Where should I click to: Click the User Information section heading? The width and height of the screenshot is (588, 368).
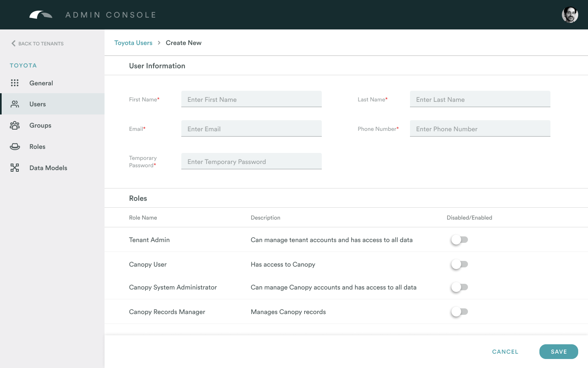(157, 66)
